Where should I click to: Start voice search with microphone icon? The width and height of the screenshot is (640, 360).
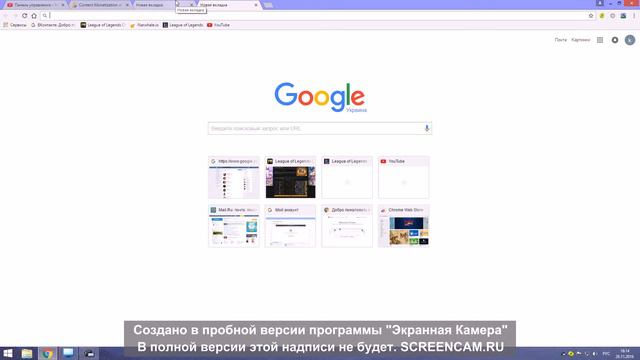tap(427, 128)
